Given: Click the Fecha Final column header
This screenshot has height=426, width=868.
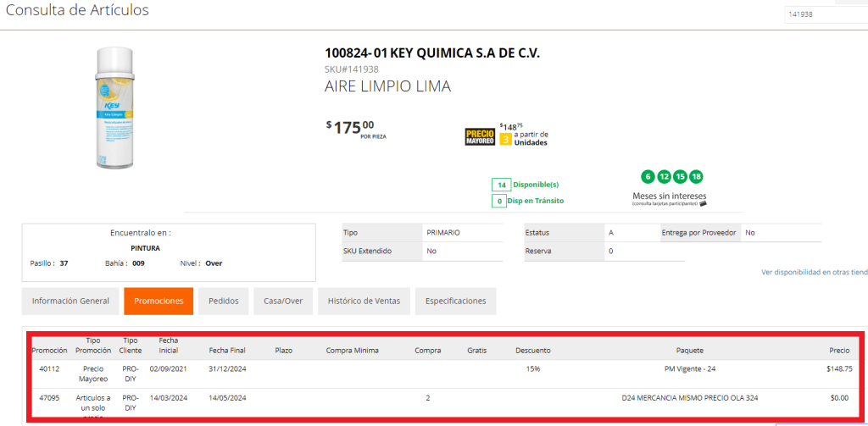Looking at the screenshot, I should (x=227, y=351).
